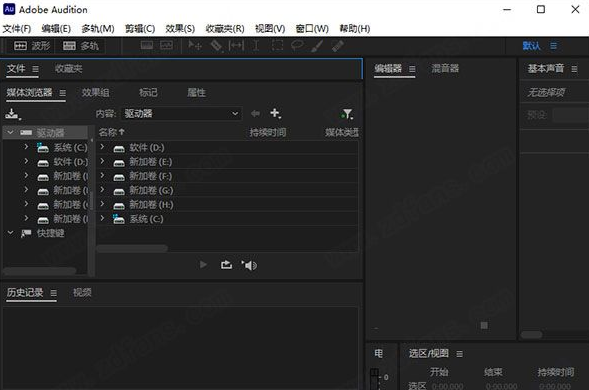Add shortcut with the plus icon
Screen dimensions: 589x390
[x=275, y=113]
